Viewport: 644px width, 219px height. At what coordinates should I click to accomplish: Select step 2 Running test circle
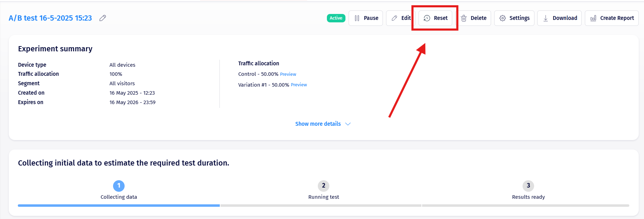coord(324,186)
